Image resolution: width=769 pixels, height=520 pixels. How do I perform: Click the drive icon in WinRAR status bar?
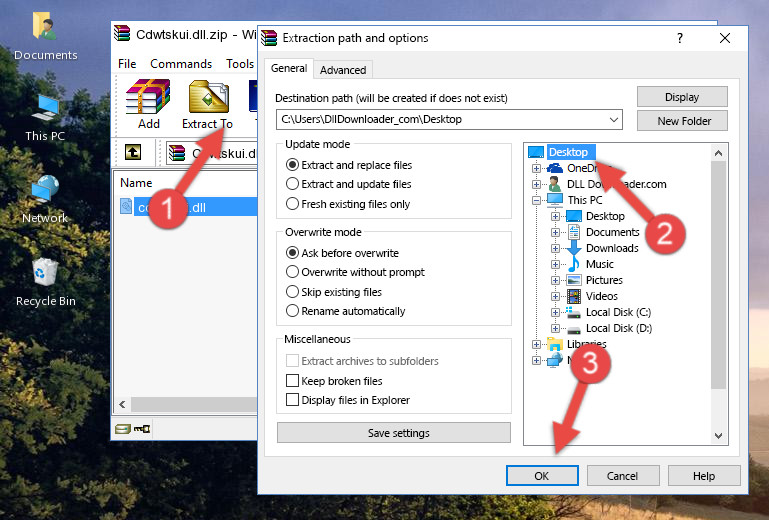[x=123, y=429]
